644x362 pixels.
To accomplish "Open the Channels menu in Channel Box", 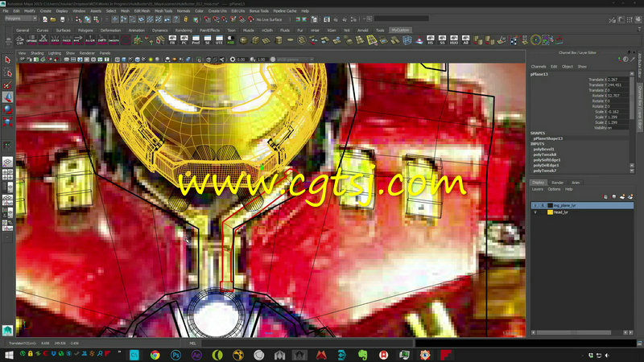I will 539,67.
